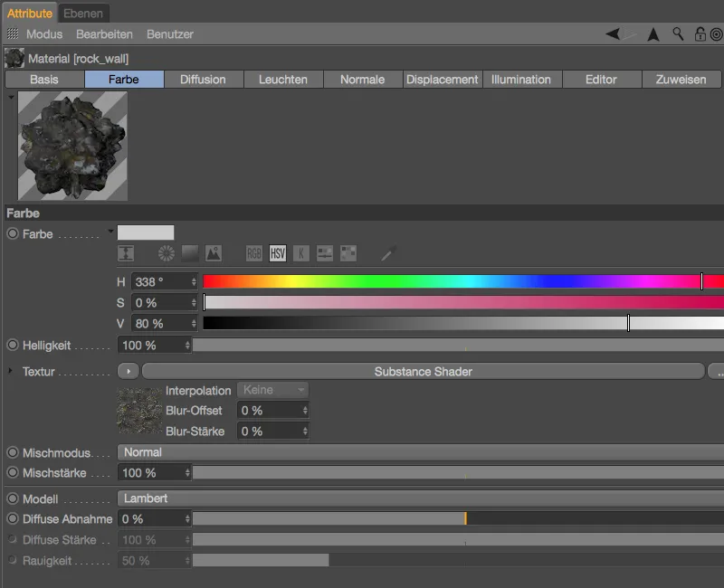Viewport: 724px width, 588px height.
Task: Open the Editor material tab
Action: 601,80
